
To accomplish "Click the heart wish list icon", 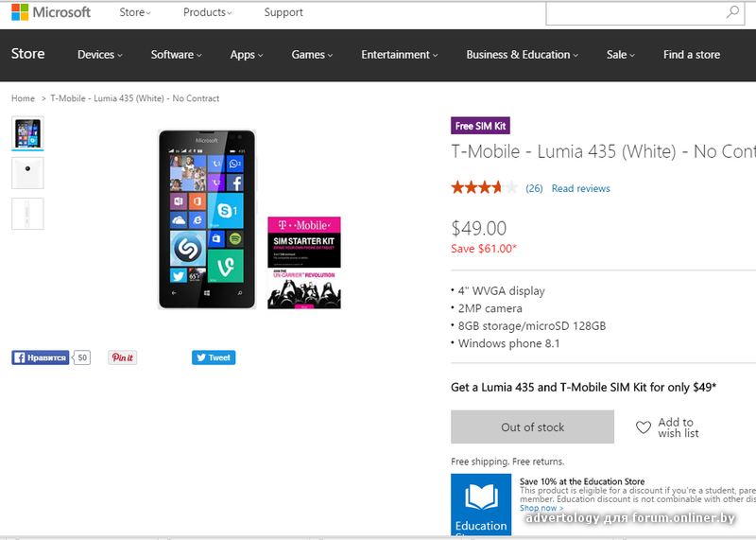I will pos(644,427).
